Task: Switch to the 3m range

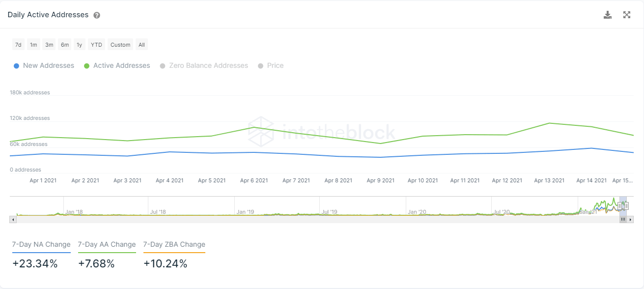Action: 49,45
